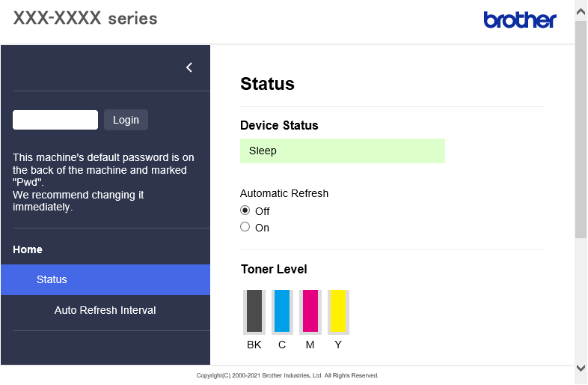Click the XXX-XXXX series title
The image size is (588, 385).
85,19
